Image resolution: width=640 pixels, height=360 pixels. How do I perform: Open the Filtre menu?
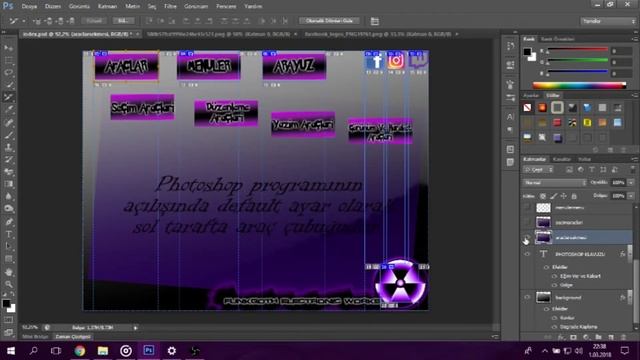(x=170, y=7)
